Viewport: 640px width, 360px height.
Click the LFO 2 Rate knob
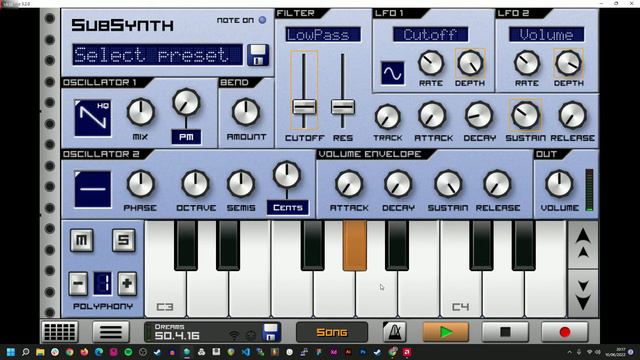point(527,63)
